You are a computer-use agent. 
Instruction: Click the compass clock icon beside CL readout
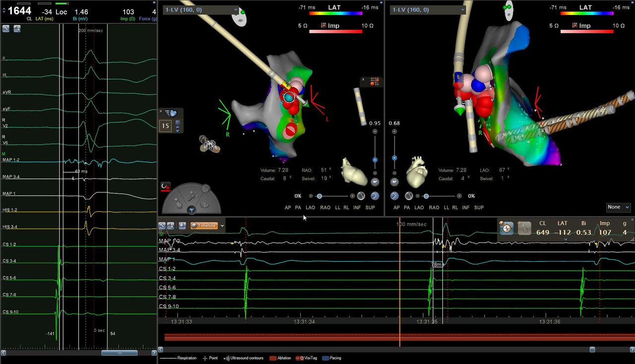(507, 228)
